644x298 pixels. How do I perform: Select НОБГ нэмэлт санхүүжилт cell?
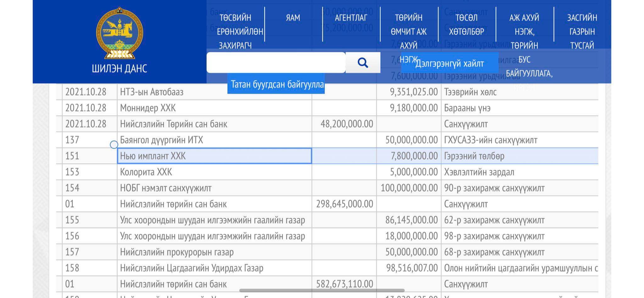click(x=214, y=188)
